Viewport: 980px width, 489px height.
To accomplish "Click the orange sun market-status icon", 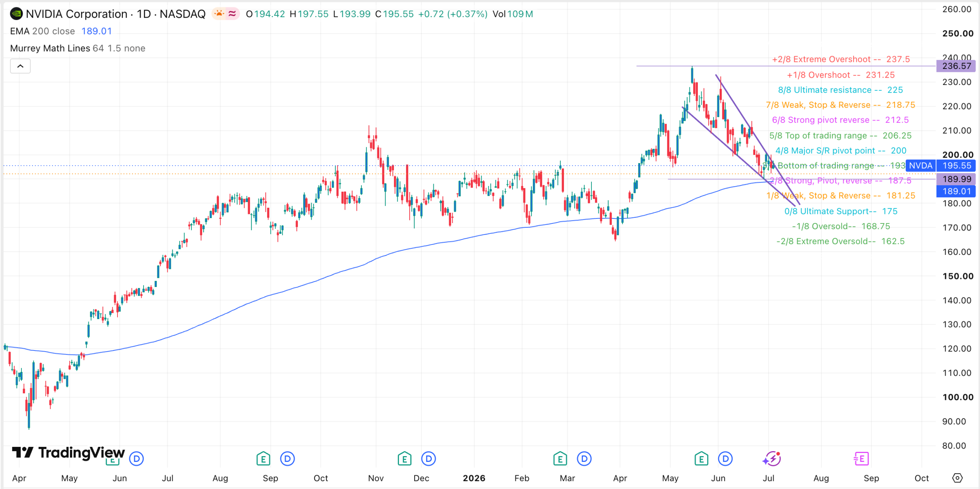I will (x=219, y=14).
